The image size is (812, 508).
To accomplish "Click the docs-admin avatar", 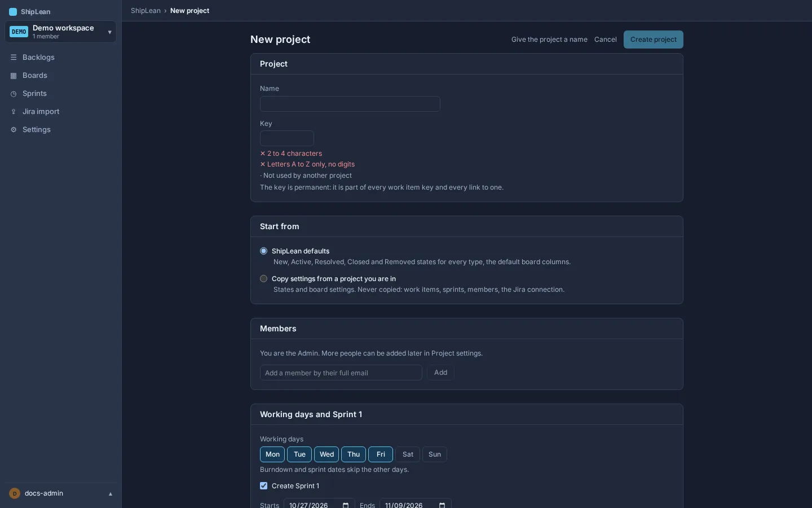I will [x=15, y=493].
